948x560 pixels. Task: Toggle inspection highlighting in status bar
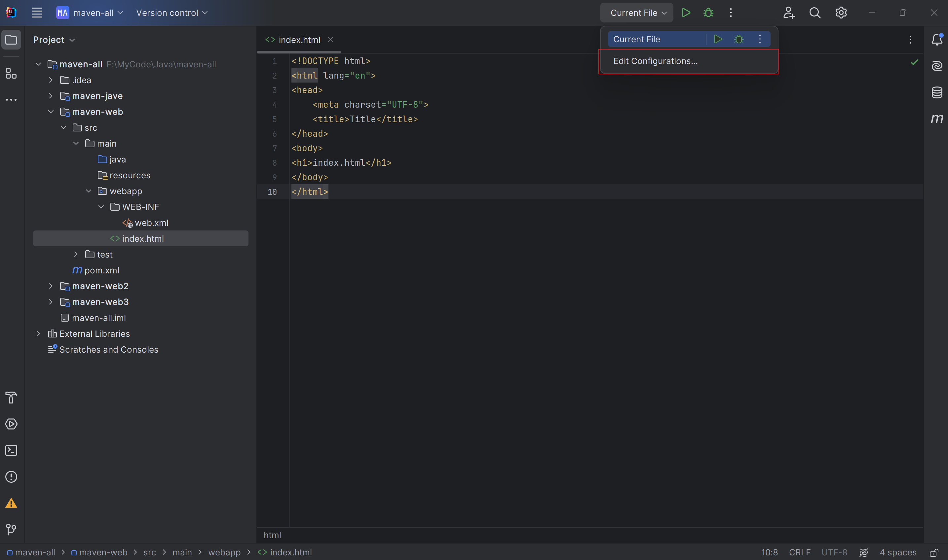[x=864, y=552]
